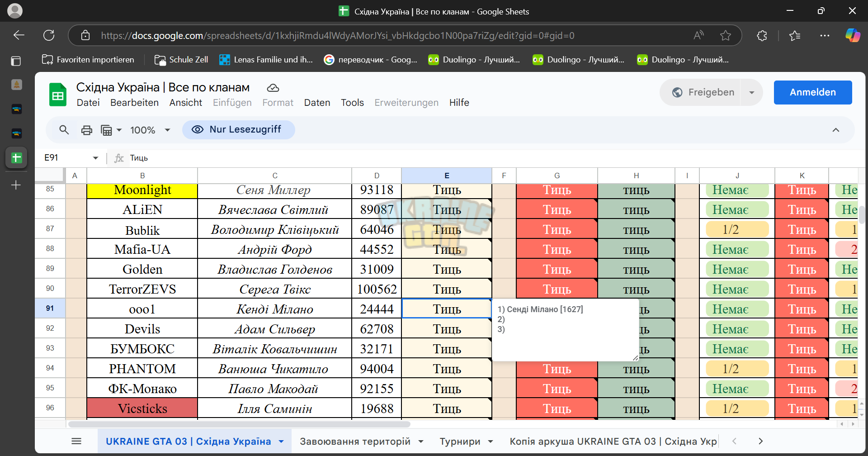Select yellow Moonlight cell
The width and height of the screenshot is (868, 456).
[142, 190]
